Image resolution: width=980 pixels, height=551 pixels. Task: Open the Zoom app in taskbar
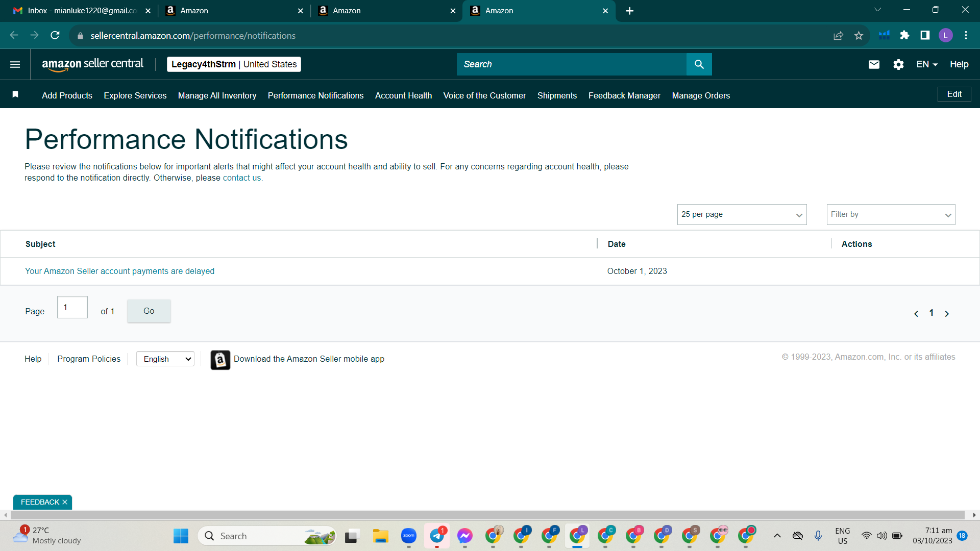409,536
